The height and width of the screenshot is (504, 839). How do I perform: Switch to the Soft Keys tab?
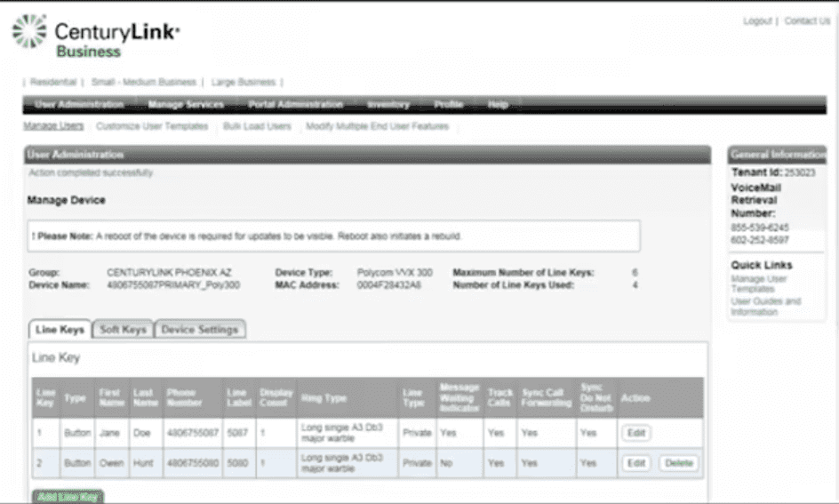(x=123, y=330)
